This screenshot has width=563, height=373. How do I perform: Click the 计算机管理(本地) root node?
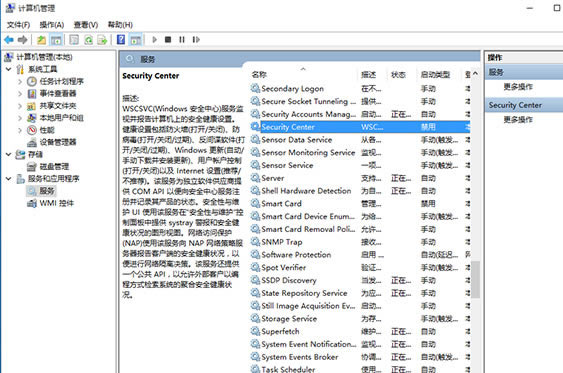pyautogui.click(x=38, y=57)
